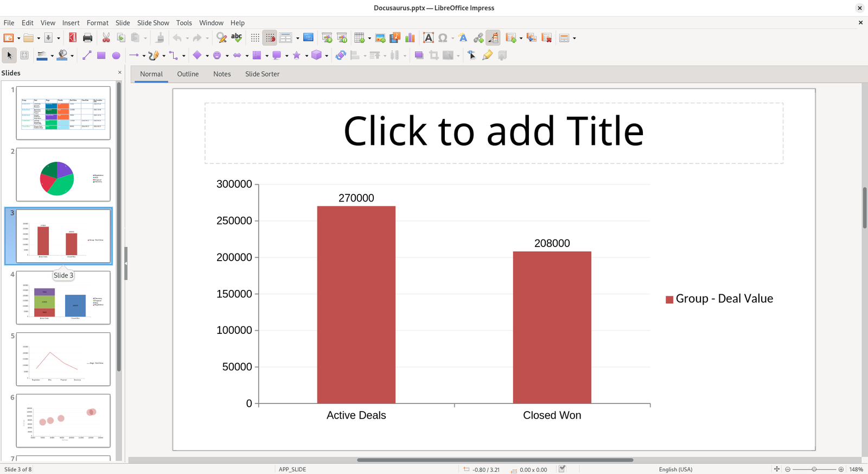The image size is (868, 474).
Task: Duplicate the current slide
Action: pyautogui.click(x=532, y=37)
